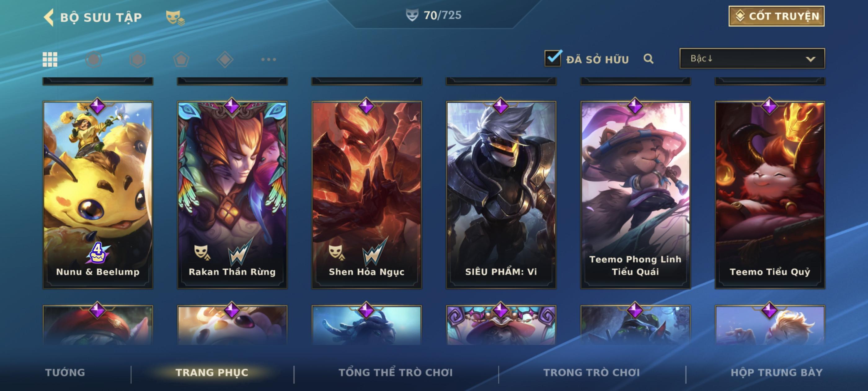Click the Cốt Truyện button

[x=776, y=16]
